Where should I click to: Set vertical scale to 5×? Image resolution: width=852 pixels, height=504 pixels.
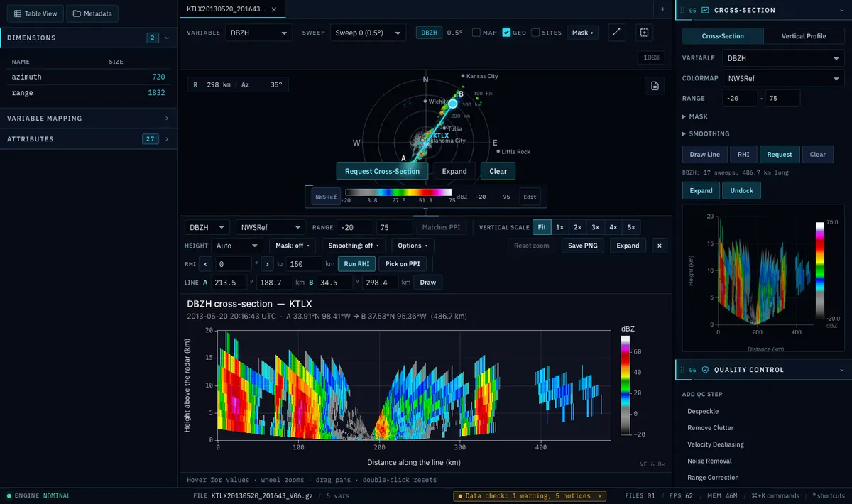pos(630,227)
